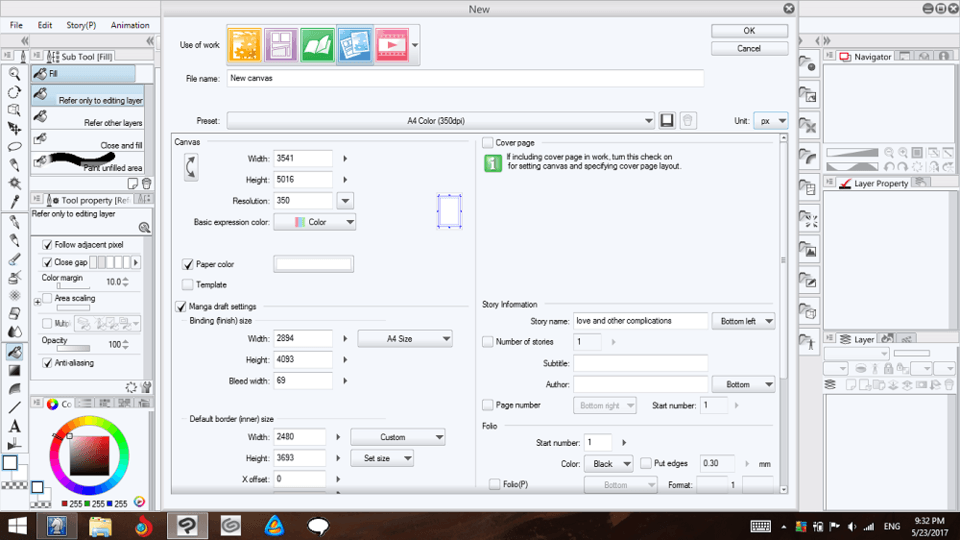Select the Gradient tool in the toolbar
Image resolution: width=960 pixels, height=540 pixels.
pyautogui.click(x=15, y=370)
